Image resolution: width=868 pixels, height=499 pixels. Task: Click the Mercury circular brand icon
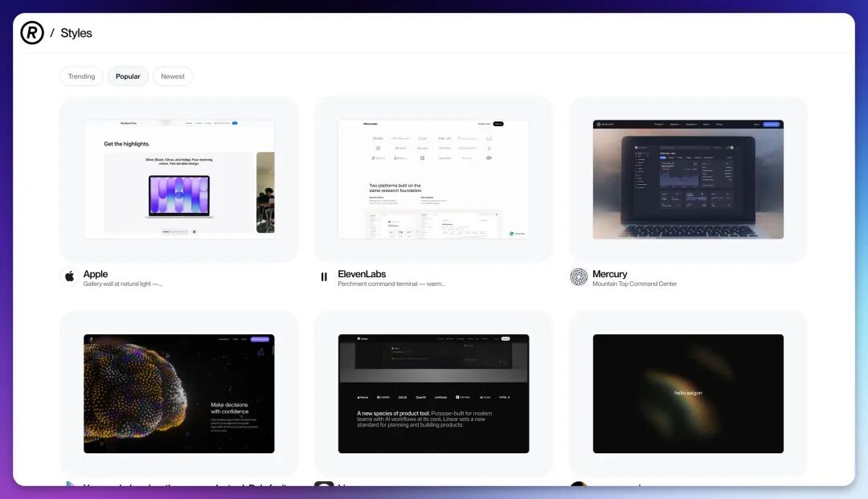pos(579,276)
